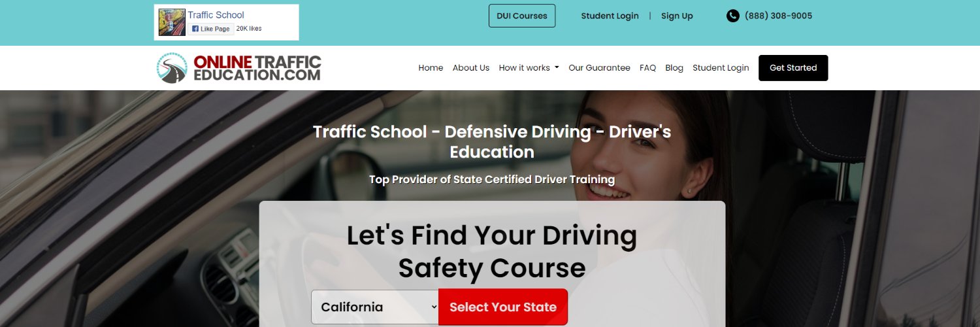Viewport: 980px width, 327px height.
Task: Click the red Select Your State button
Action: click(x=503, y=307)
